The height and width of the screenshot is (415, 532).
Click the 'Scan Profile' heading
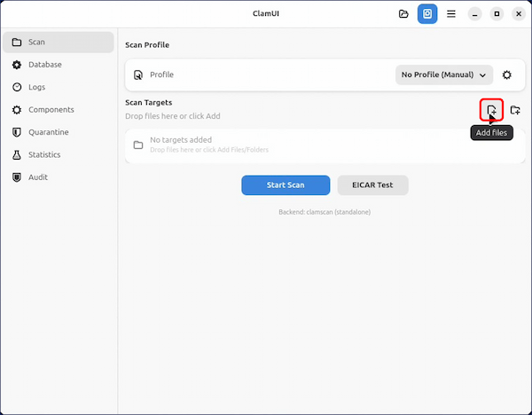point(147,45)
